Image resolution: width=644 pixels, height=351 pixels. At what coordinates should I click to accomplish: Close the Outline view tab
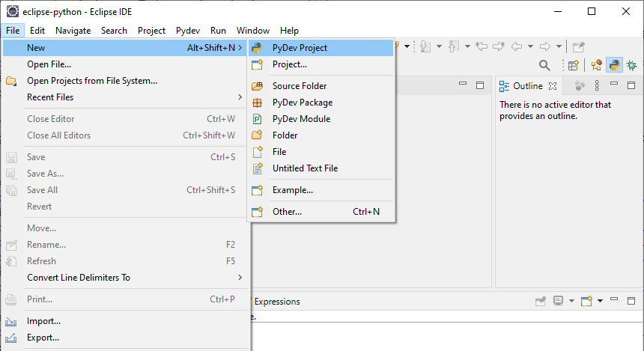pyautogui.click(x=553, y=86)
